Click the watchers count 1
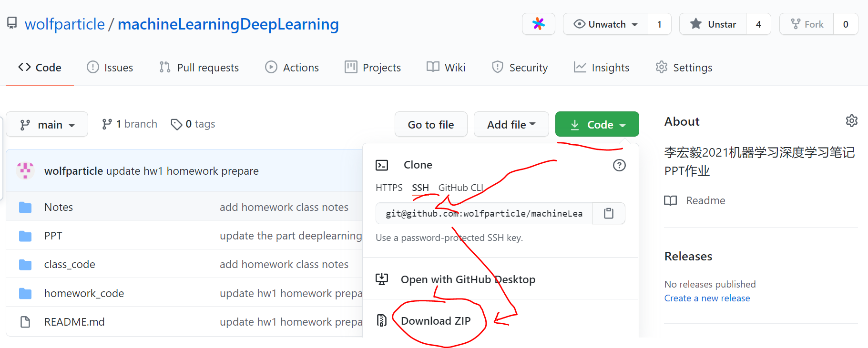Screen dimensions: 868x348 point(660,24)
